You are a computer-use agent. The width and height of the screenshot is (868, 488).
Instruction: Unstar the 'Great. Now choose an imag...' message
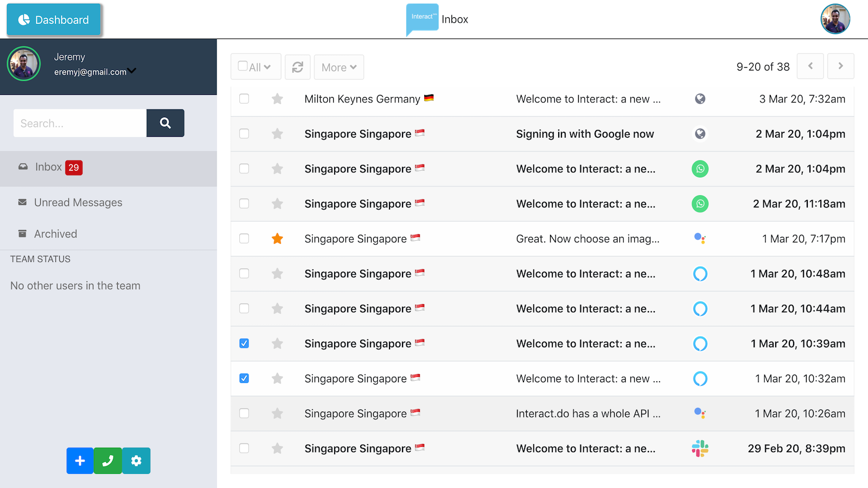coord(277,239)
